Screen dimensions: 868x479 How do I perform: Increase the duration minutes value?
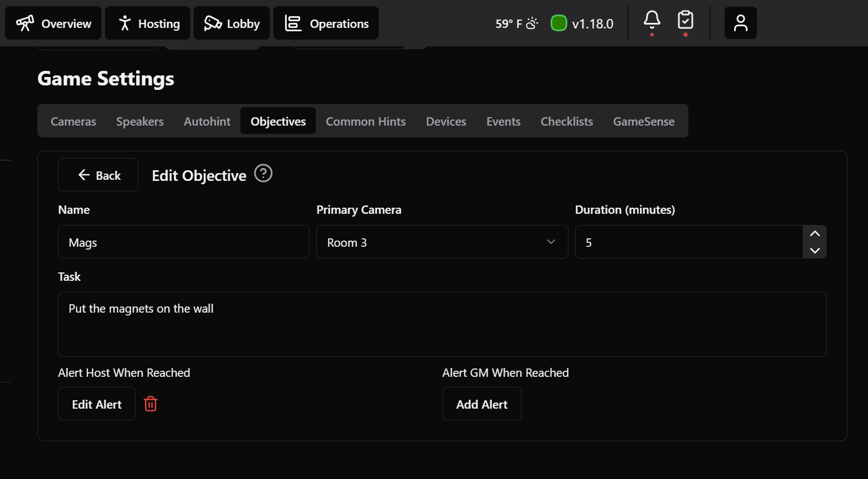tap(814, 234)
